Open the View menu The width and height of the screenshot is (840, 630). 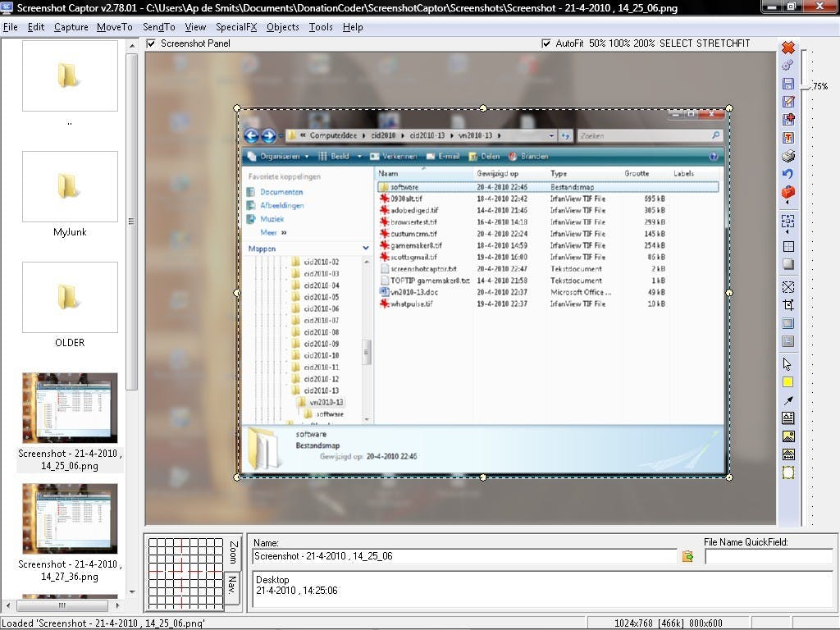point(195,27)
